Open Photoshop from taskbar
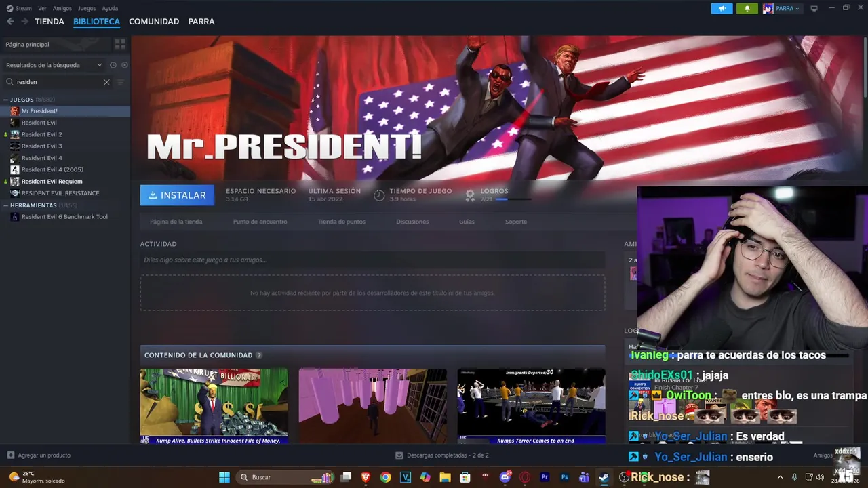Viewport: 868px width, 488px height. (564, 477)
